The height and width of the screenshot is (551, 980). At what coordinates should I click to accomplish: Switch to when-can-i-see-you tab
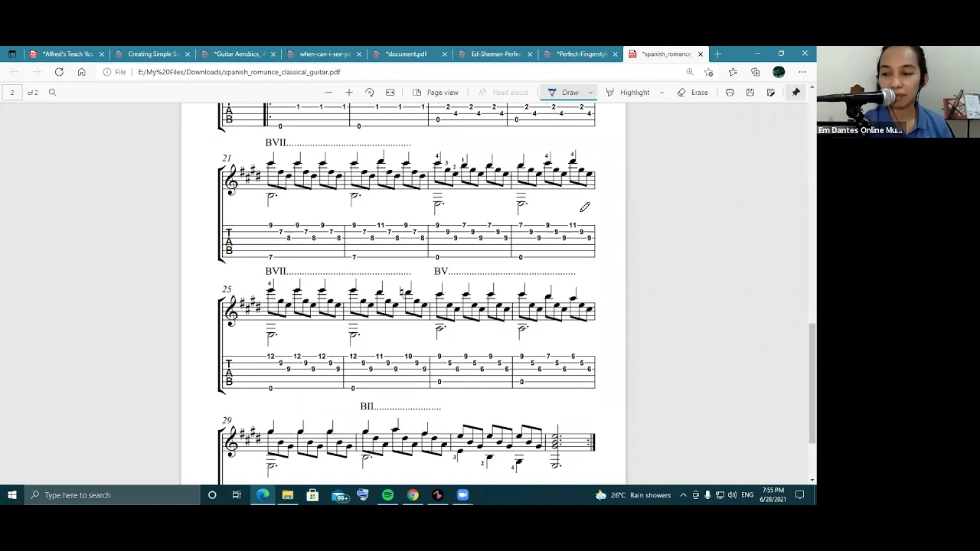pyautogui.click(x=325, y=54)
